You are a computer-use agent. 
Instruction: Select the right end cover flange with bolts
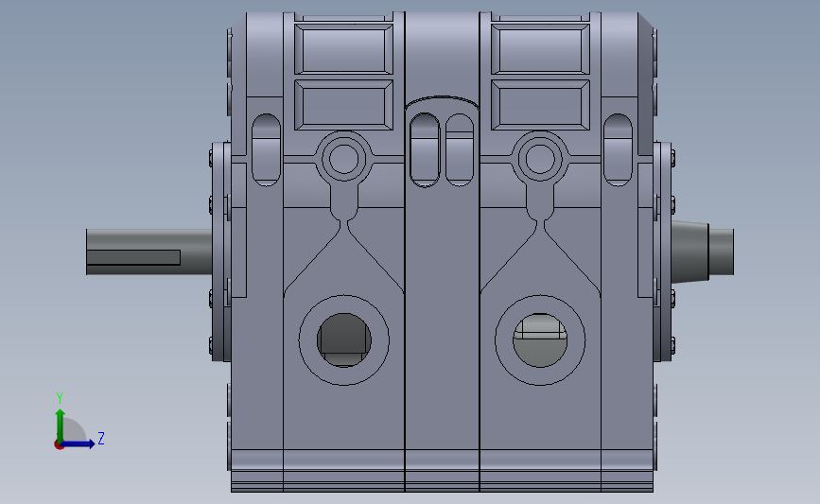[x=664, y=252]
